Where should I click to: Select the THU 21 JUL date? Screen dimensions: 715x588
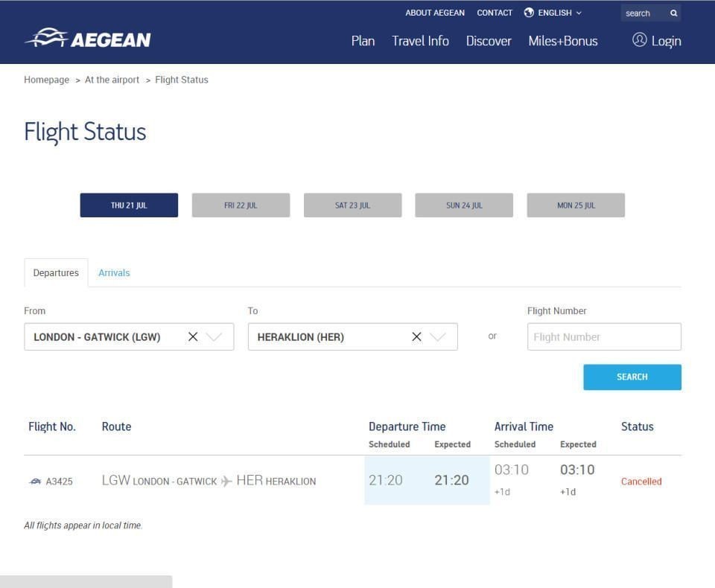pyautogui.click(x=129, y=205)
